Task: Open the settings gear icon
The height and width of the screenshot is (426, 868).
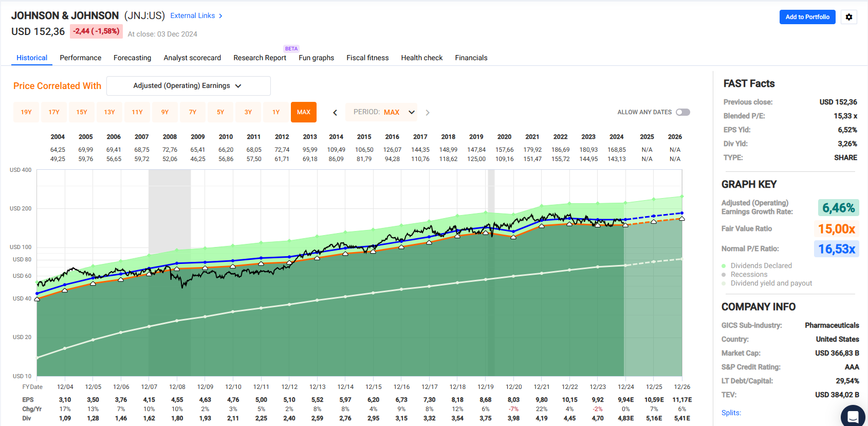Action: 848,17
